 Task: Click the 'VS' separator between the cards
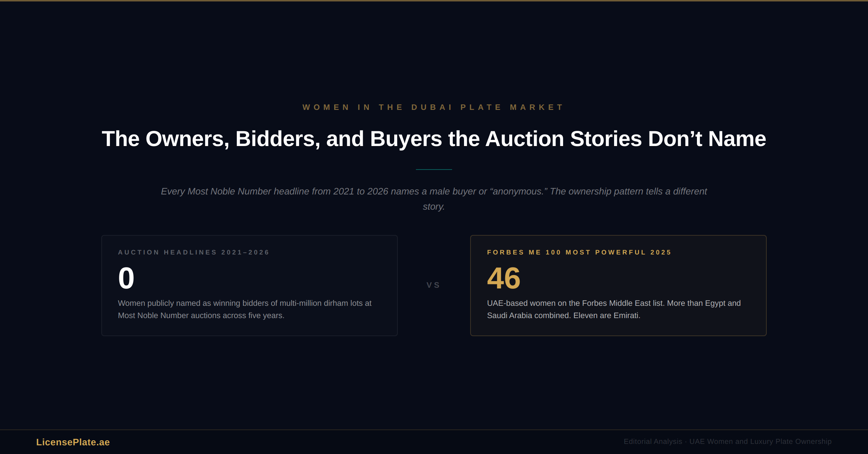pos(433,285)
